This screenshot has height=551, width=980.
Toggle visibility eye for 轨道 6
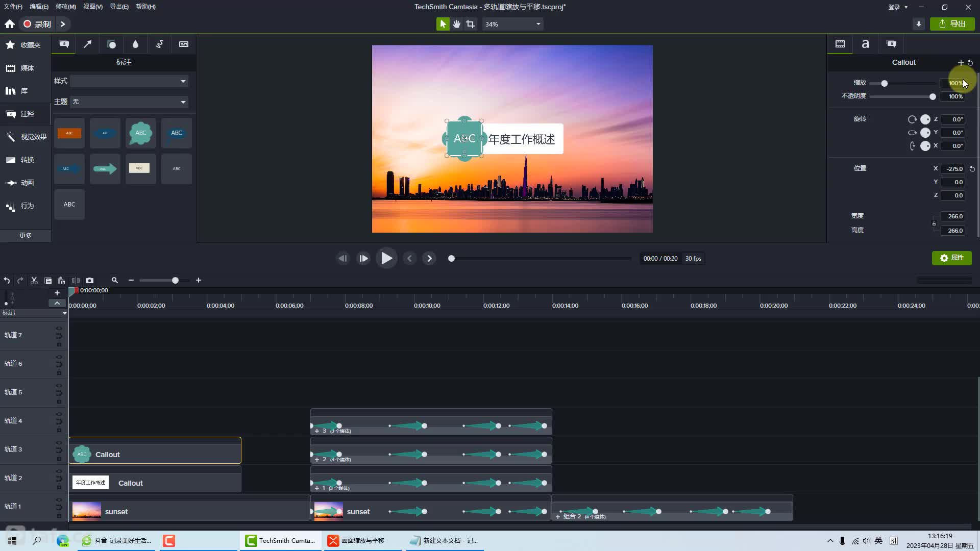pos(59,357)
